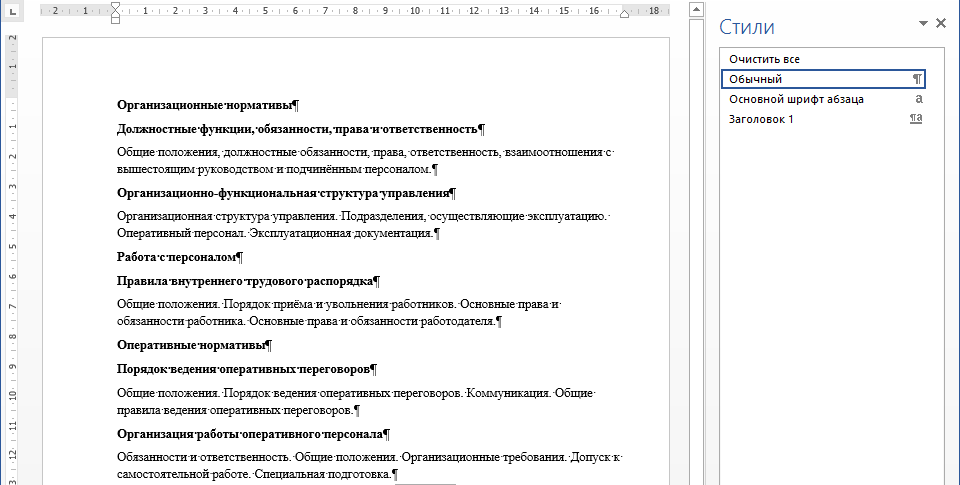Choose Очистить все in styles list

[764, 59]
